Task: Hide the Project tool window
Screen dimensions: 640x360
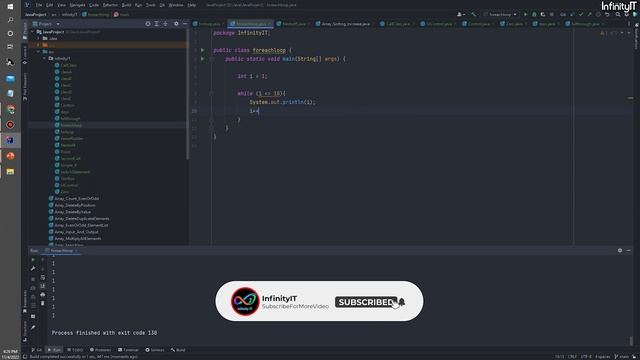Action: click(x=184, y=24)
